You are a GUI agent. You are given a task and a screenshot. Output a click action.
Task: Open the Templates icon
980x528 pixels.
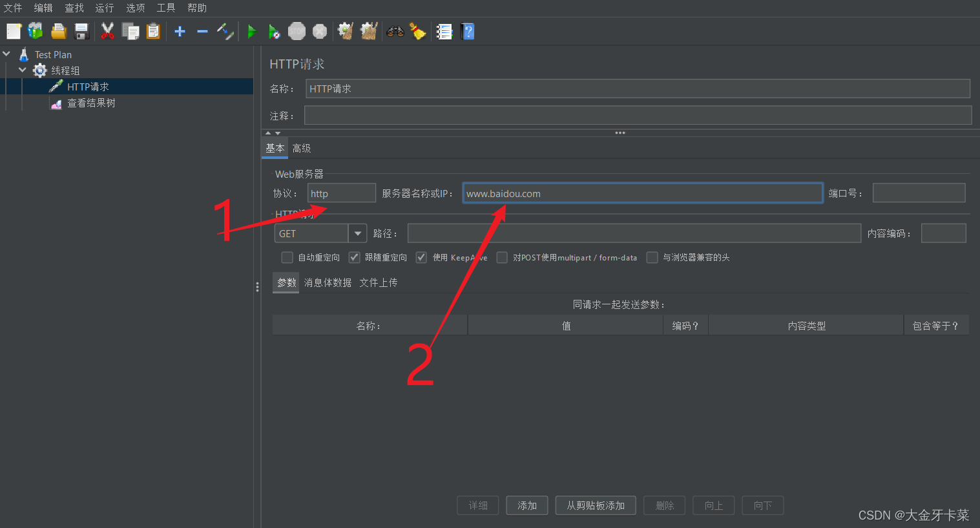click(36, 31)
